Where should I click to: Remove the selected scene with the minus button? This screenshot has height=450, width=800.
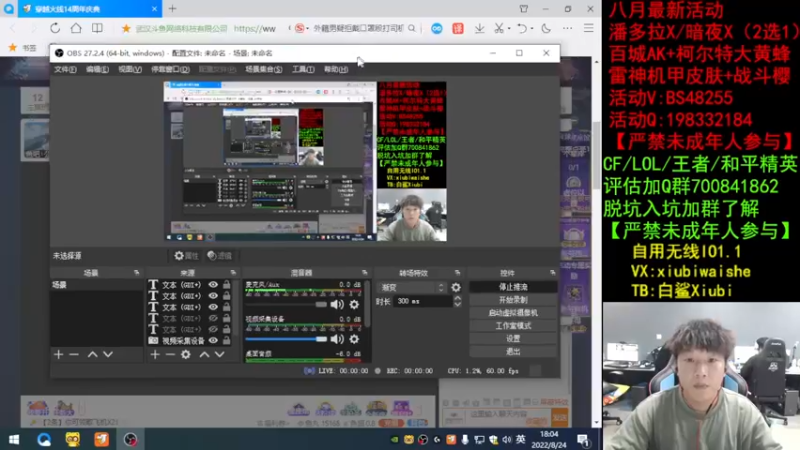74,354
